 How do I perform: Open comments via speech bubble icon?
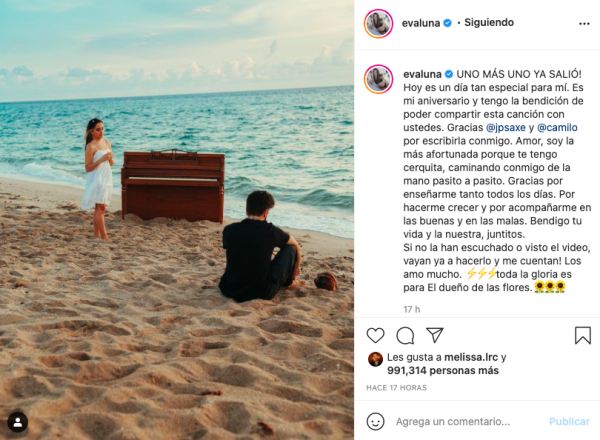click(405, 336)
